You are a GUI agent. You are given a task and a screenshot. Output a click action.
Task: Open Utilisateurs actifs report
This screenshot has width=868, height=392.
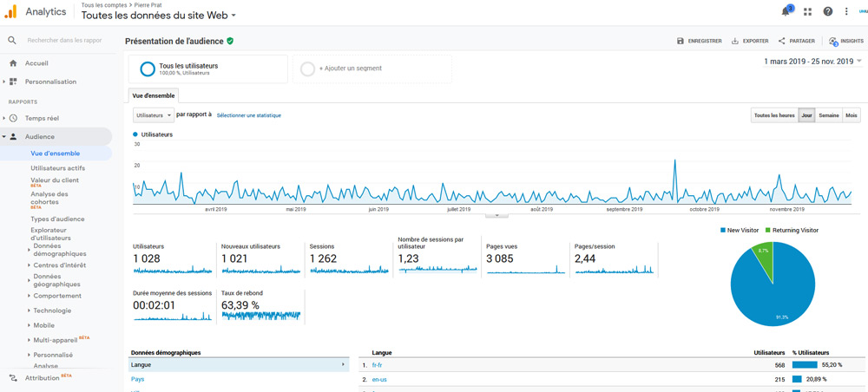point(57,168)
